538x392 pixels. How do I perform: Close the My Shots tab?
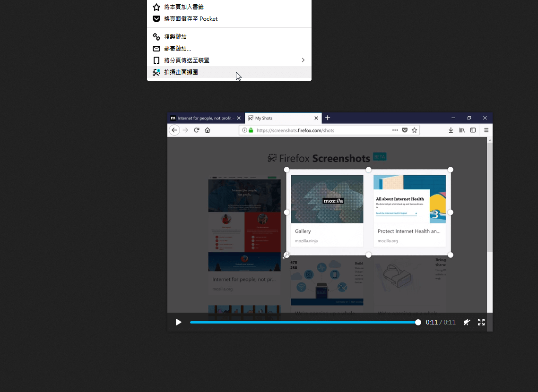point(316,118)
